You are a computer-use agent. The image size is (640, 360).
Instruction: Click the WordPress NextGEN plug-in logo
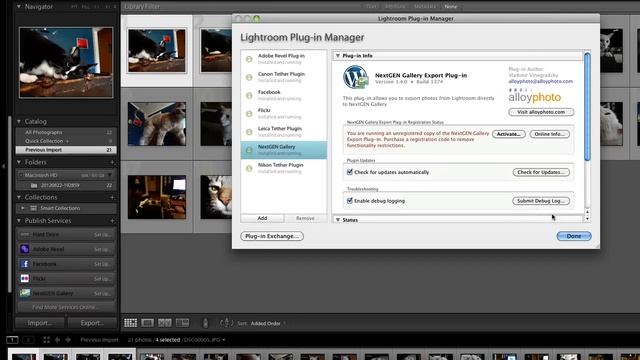pos(356,77)
